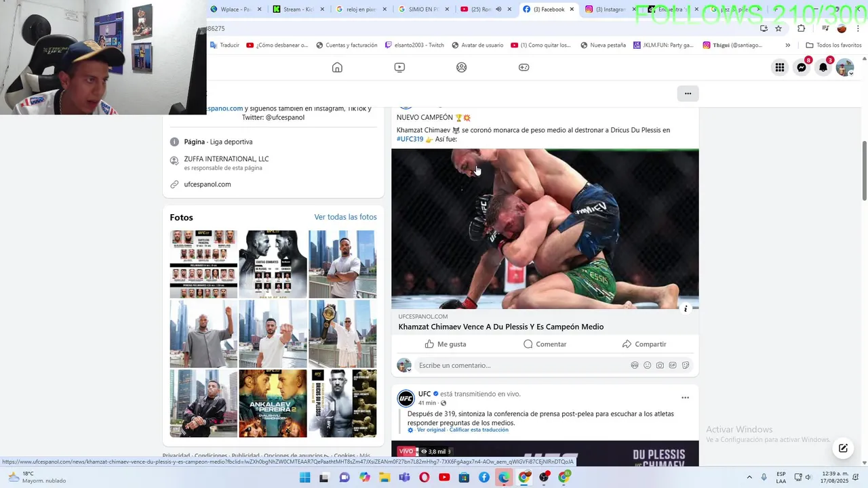Click Ver todas las fotos
The width and height of the screenshot is (868, 488).
(x=345, y=217)
